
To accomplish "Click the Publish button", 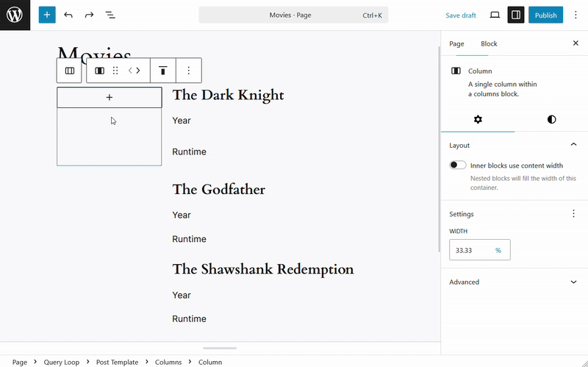I will pos(545,15).
